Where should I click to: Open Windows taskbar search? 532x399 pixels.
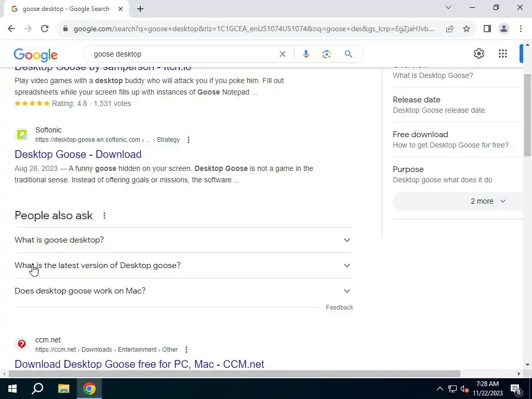pyautogui.click(x=37, y=389)
